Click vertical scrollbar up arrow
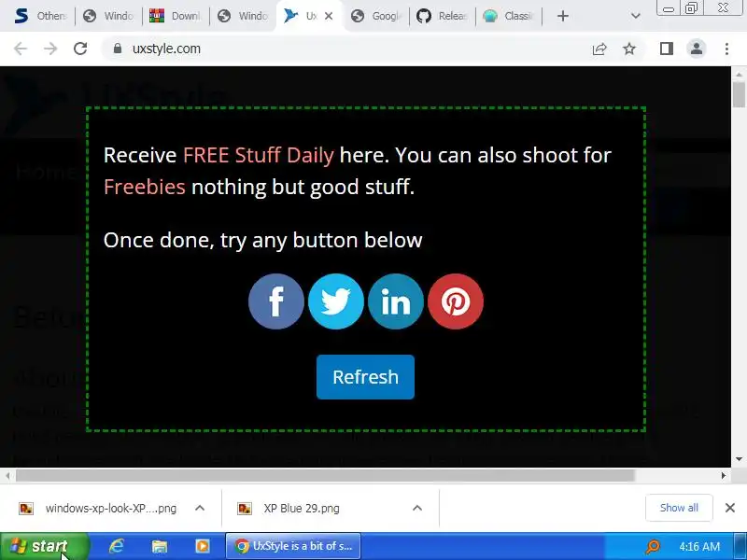Screen dimensions: 747x560 [x=739, y=75]
